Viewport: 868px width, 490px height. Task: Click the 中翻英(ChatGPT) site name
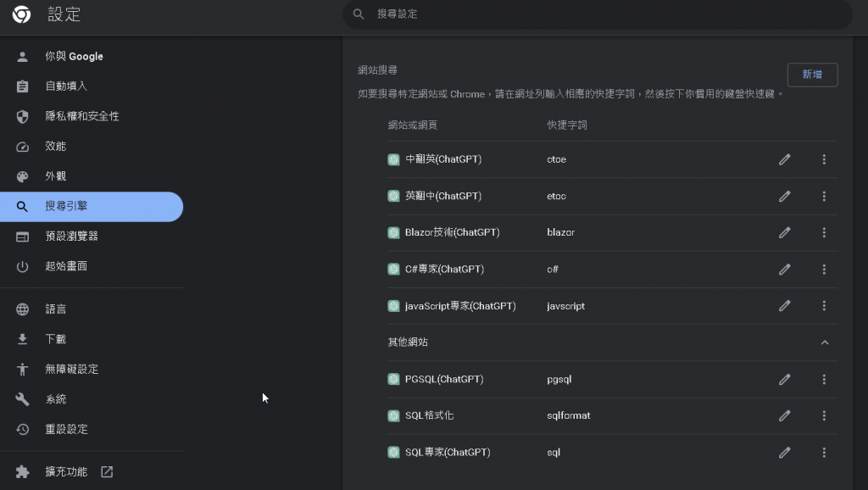pos(443,159)
